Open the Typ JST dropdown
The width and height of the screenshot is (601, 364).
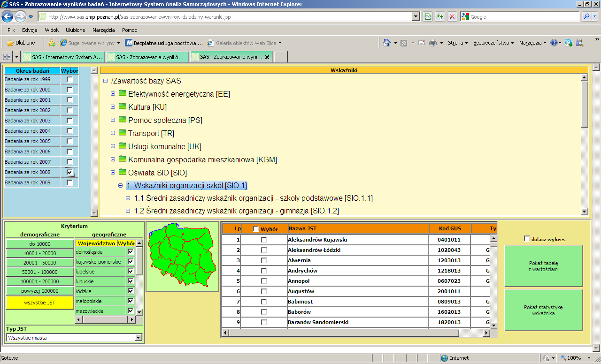(x=75, y=337)
